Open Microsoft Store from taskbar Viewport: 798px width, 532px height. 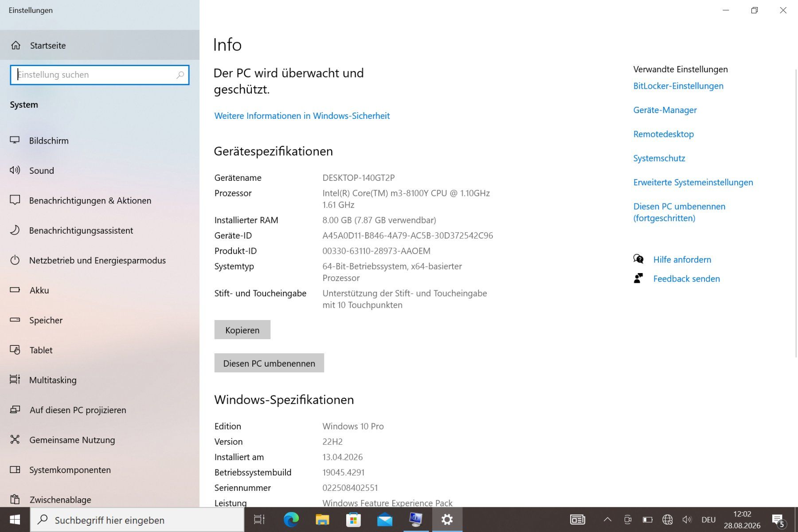click(353, 520)
